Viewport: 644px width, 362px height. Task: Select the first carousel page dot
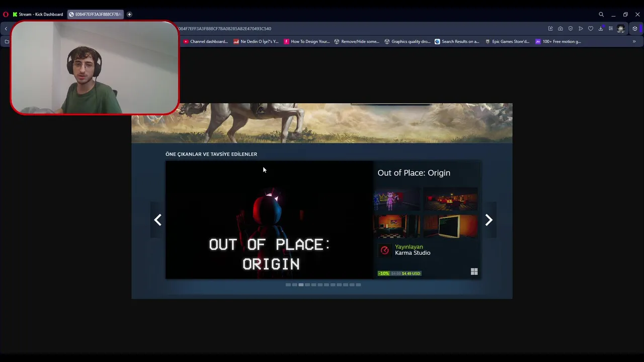pos(288,285)
